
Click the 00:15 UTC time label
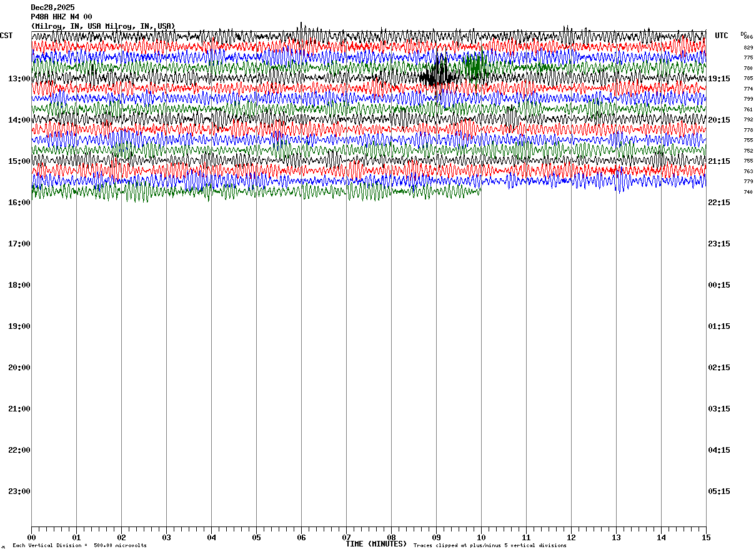point(719,285)
